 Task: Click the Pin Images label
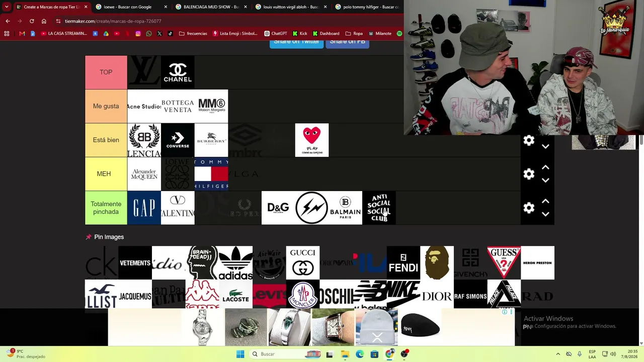109,237
